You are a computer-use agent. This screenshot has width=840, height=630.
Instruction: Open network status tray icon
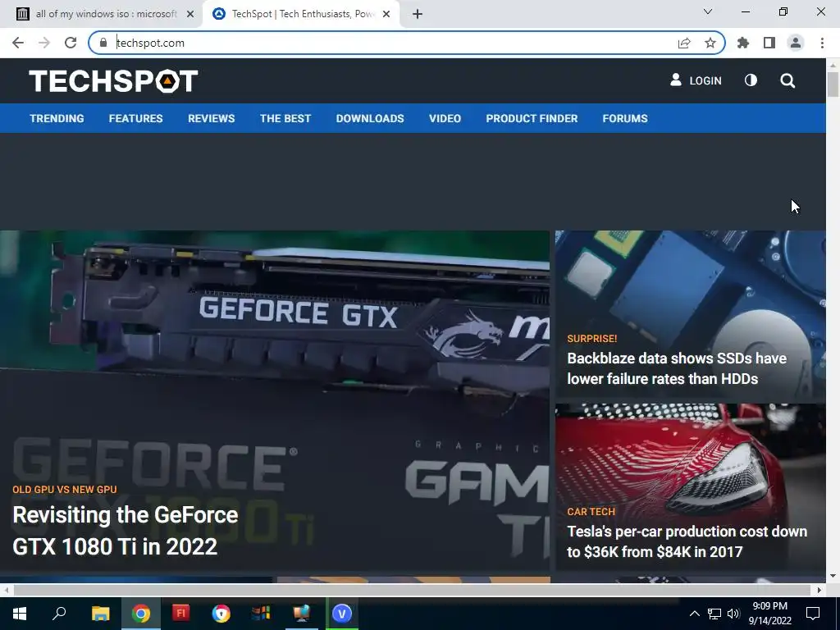pyautogui.click(x=714, y=614)
